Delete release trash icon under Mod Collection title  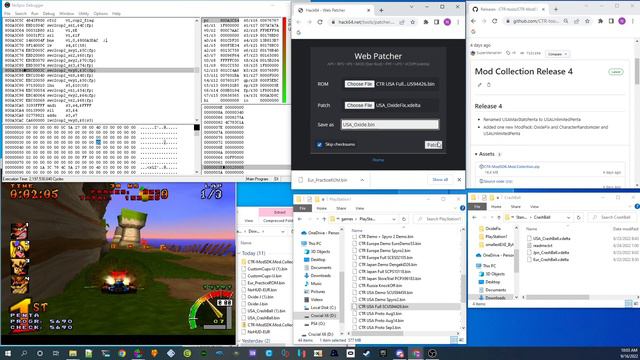point(489,85)
